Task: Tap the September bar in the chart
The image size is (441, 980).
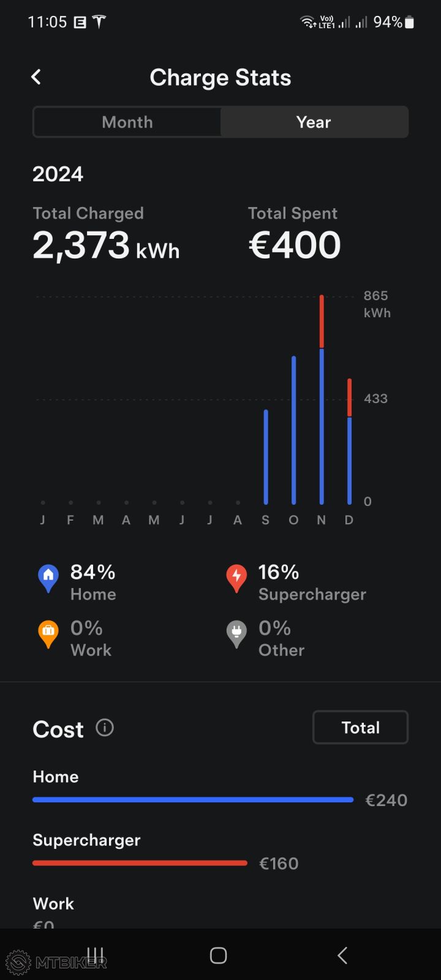Action: tap(266, 456)
